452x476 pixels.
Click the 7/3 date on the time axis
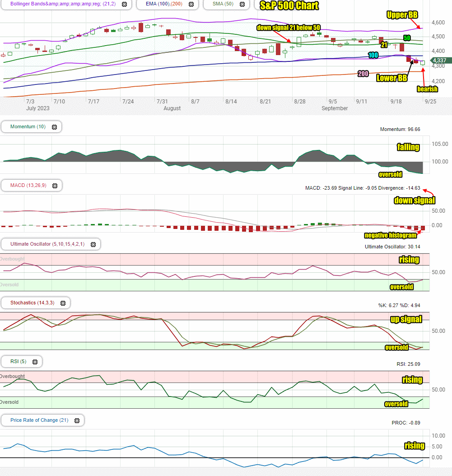30,102
